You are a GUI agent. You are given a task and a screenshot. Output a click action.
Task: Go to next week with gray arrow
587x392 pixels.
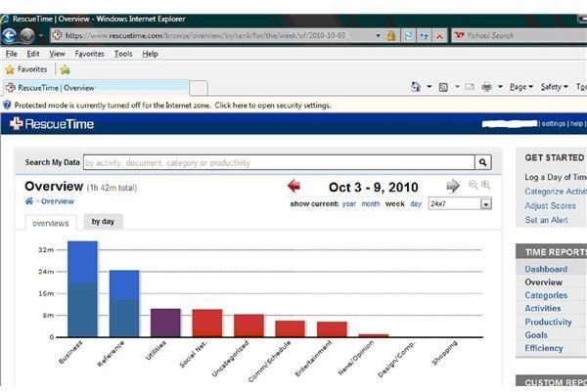(x=453, y=186)
